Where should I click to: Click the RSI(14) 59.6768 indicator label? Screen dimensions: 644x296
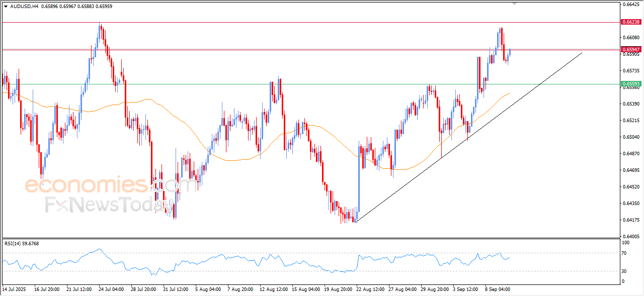point(22,243)
